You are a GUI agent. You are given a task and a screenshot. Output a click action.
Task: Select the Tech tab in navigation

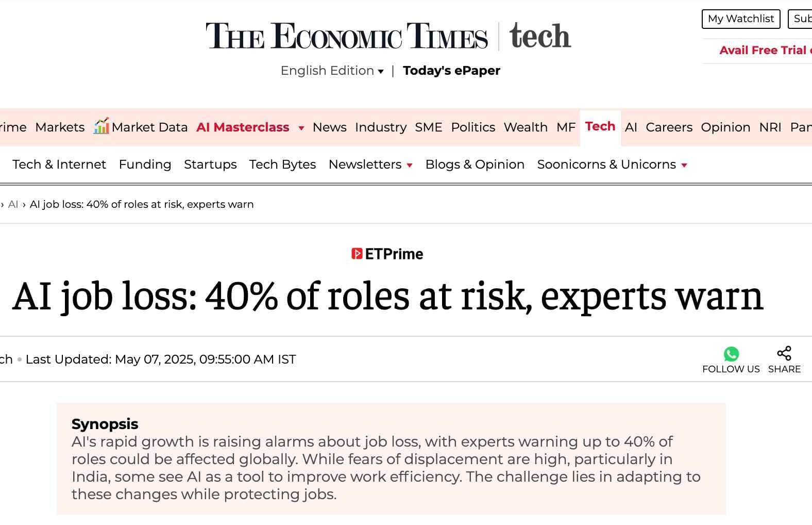600,126
